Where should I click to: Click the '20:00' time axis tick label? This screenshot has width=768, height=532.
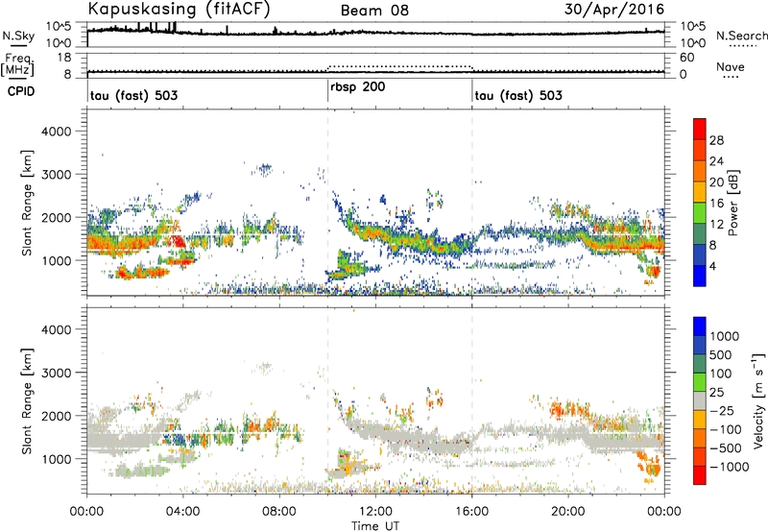coord(567,511)
